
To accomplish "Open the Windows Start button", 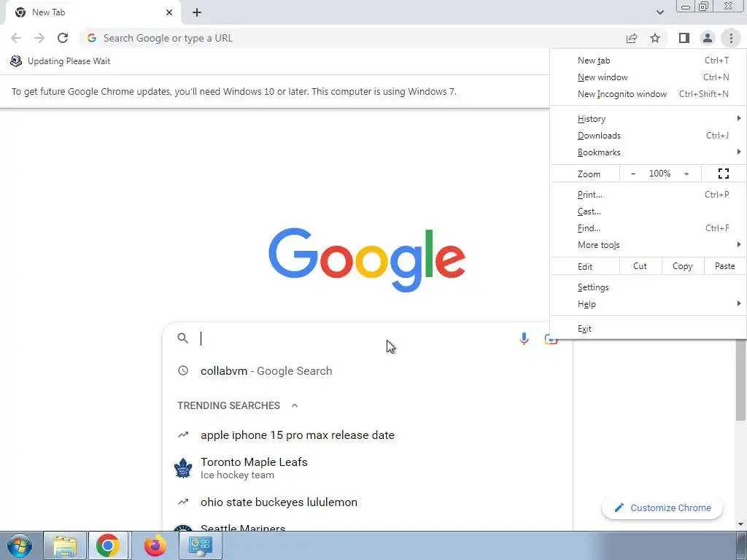I will (x=20, y=545).
